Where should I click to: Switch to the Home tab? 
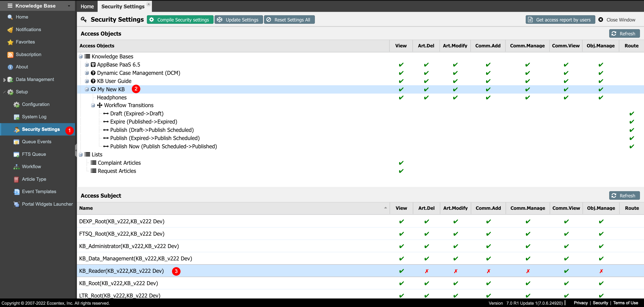pos(87,7)
